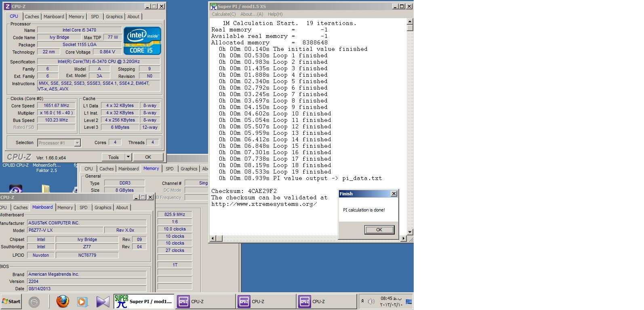Close the Finish dialog with its X
The image size is (644, 310).
(394, 194)
